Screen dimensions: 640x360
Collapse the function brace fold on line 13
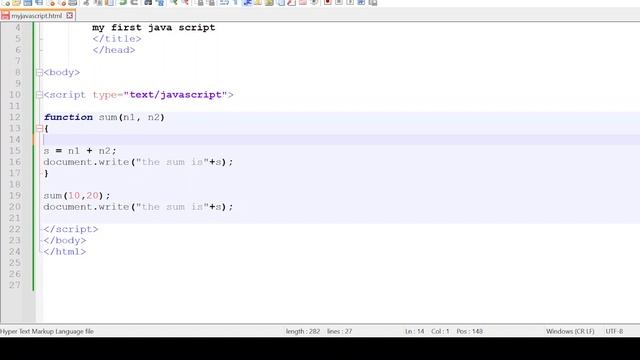[x=39, y=129]
